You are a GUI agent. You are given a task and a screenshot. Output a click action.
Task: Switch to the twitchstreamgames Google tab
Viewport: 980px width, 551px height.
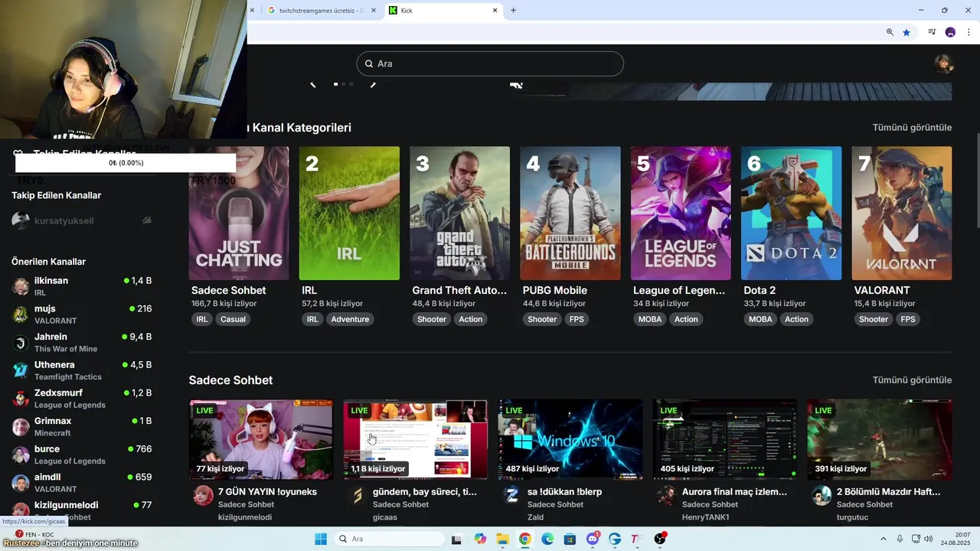[x=322, y=10]
